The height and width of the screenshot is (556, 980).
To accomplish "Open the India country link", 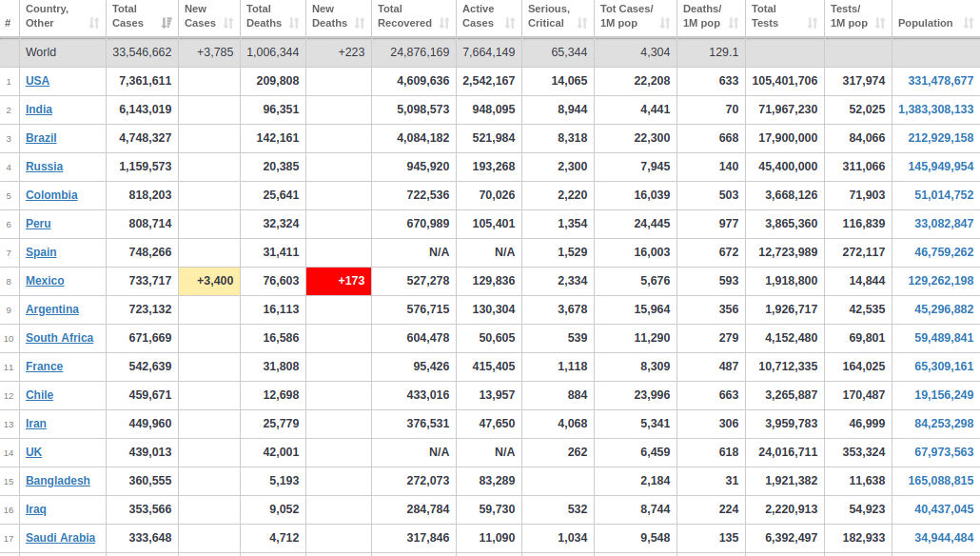I will [x=39, y=109].
